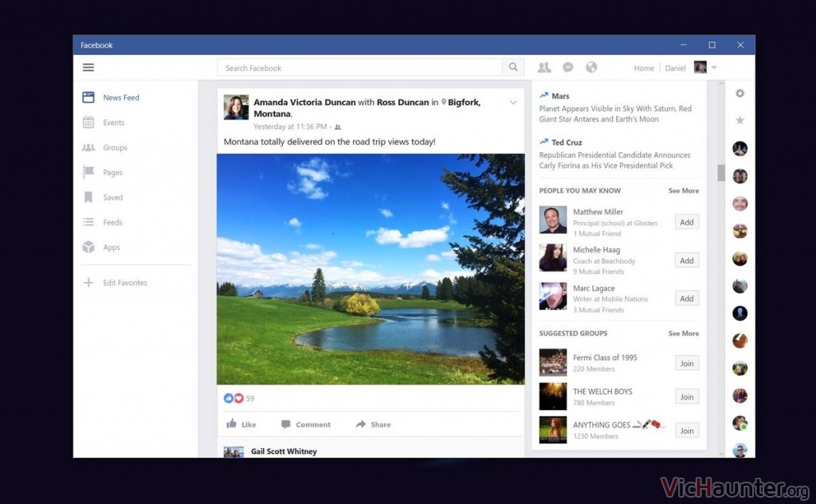View the 59 reactions count
The width and height of the screenshot is (816, 504).
pos(250,398)
